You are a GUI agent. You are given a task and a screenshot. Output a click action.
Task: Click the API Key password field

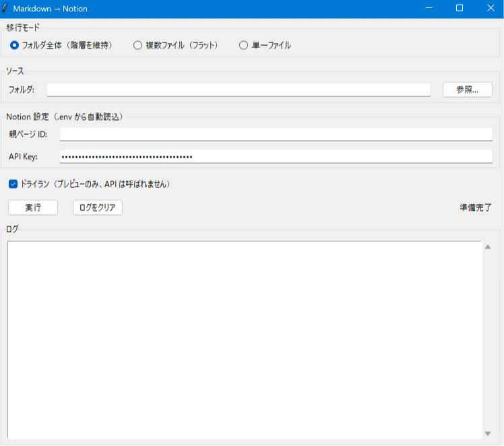click(x=276, y=156)
